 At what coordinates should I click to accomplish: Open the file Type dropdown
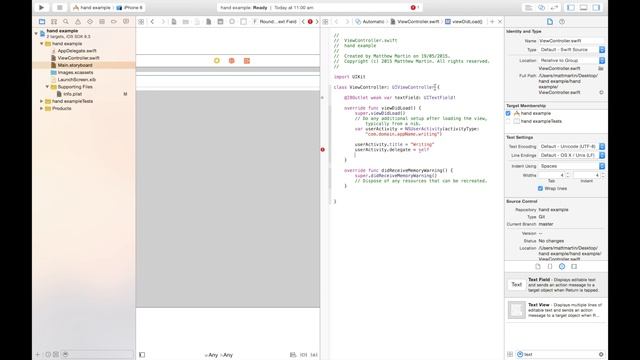pyautogui.click(x=572, y=49)
